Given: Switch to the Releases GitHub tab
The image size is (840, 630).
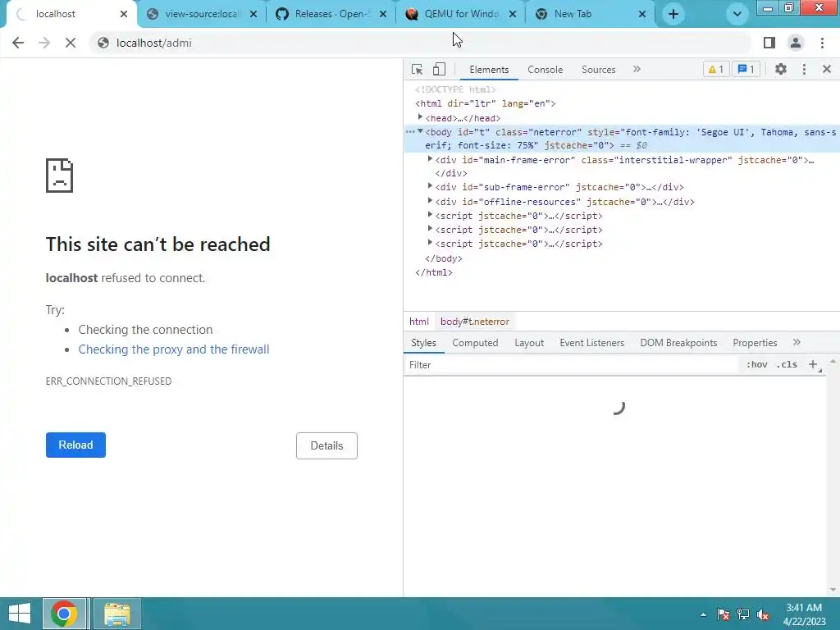Looking at the screenshot, I should point(331,14).
